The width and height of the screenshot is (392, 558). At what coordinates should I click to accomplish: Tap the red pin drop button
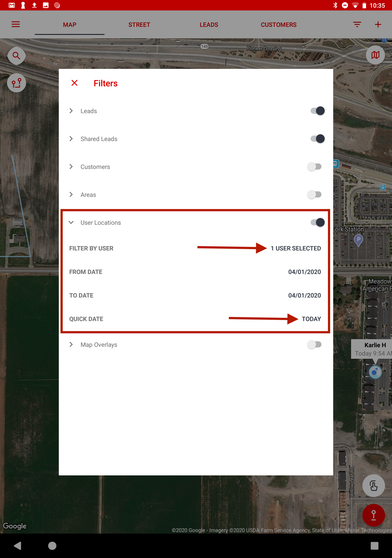tap(373, 515)
